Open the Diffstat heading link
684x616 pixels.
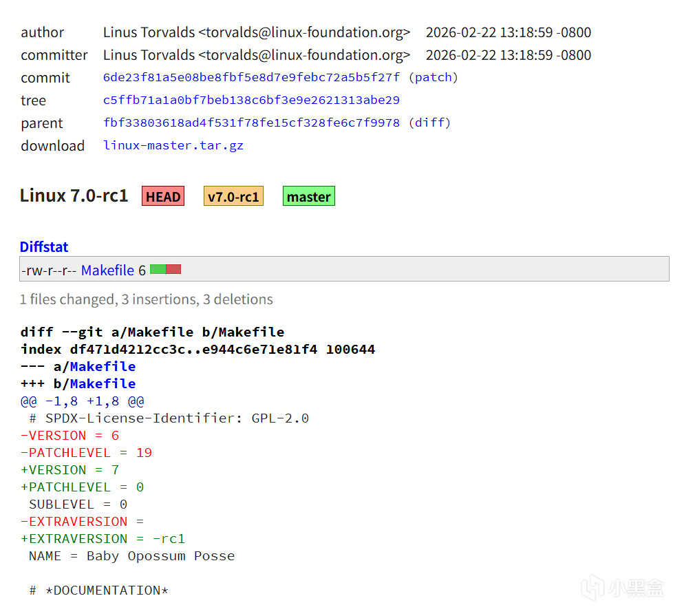(44, 247)
